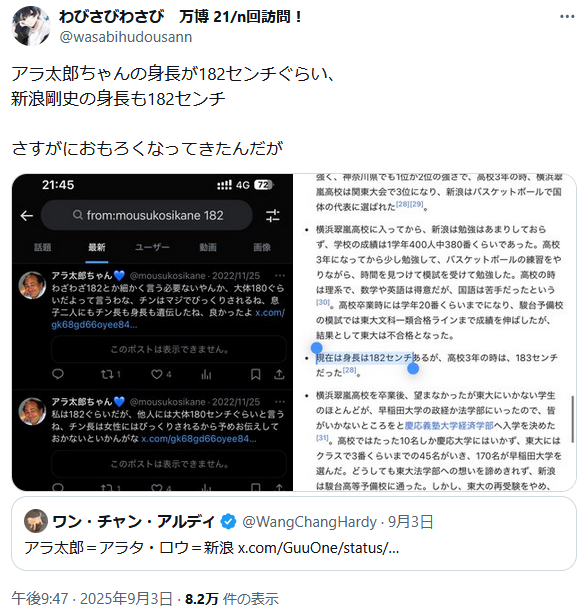Open the @wasabihudousann handle link
The width and height of the screenshot is (588, 616).
pos(126,37)
